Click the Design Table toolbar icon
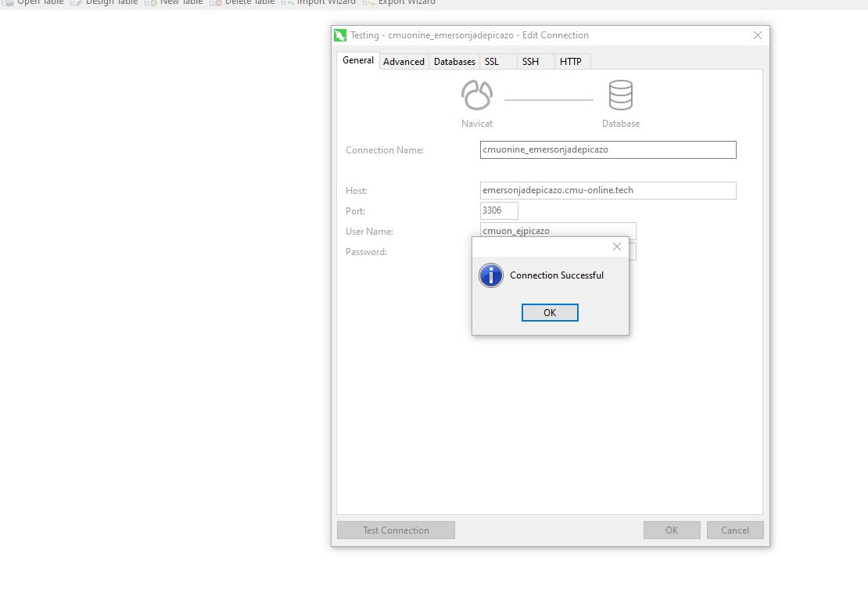 [77, 2]
